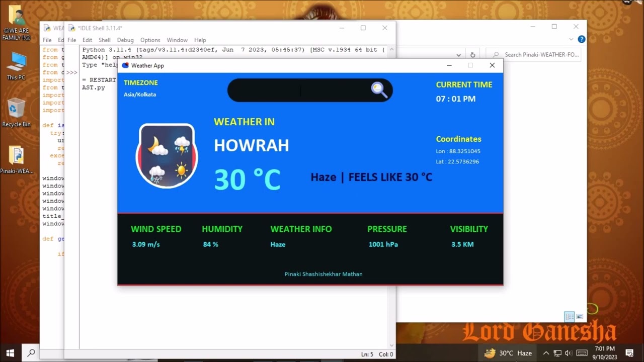Open the File Explorer address history dropdown
Viewport: 644px width, 362px height.
[x=459, y=55]
